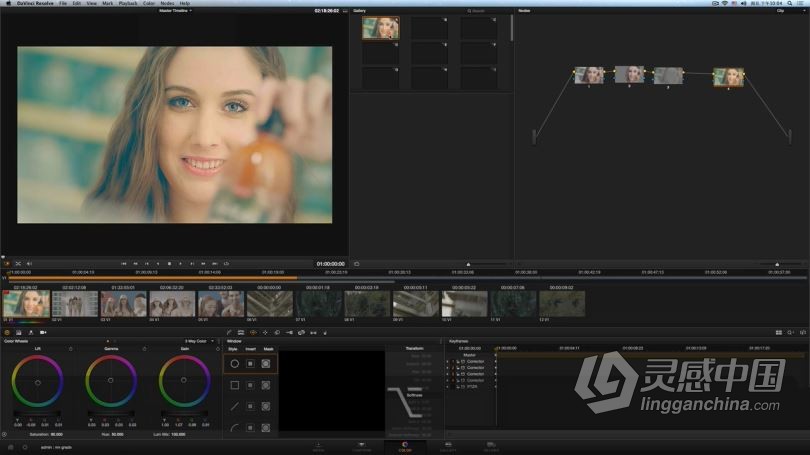This screenshot has width=810, height=455.
Task: Open the Curves palette icon
Action: (229, 333)
